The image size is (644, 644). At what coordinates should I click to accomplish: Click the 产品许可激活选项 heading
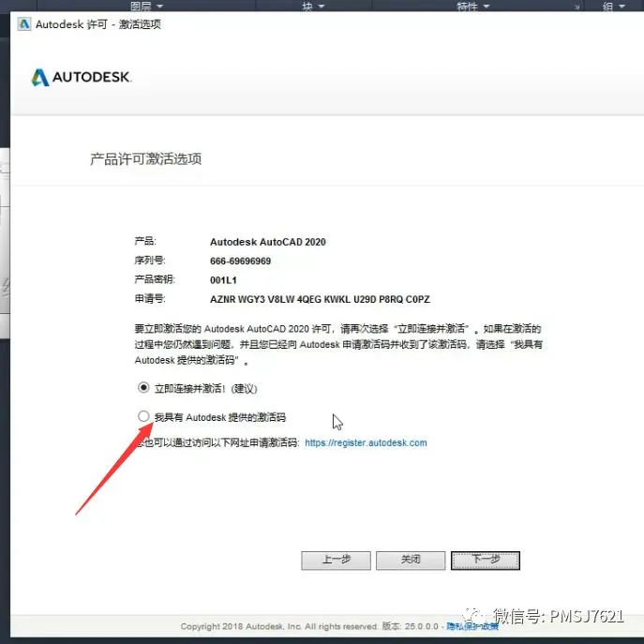[x=146, y=159]
